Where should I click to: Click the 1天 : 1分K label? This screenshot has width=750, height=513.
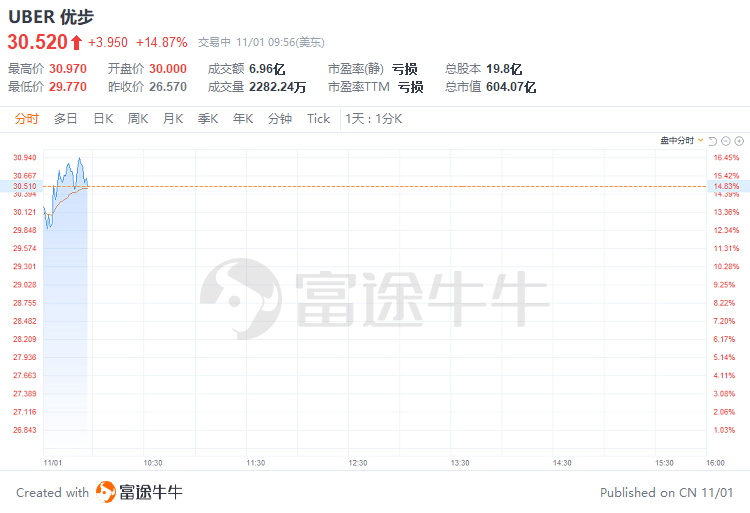coord(374,119)
